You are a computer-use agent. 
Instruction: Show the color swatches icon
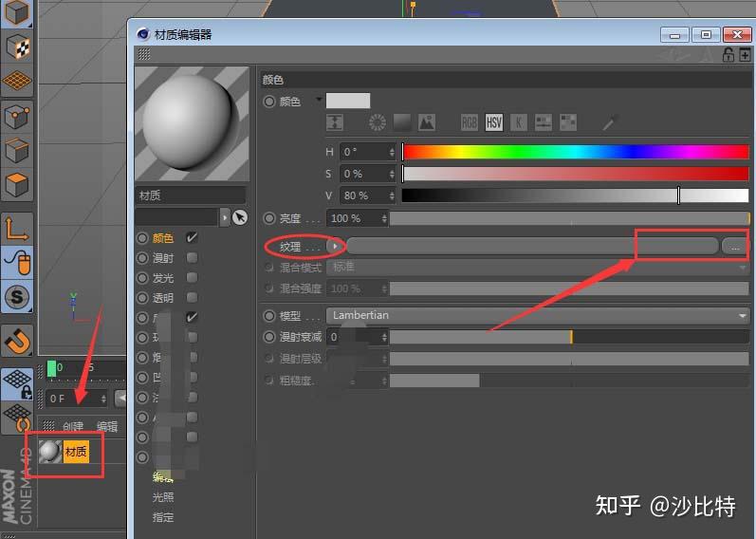click(568, 122)
